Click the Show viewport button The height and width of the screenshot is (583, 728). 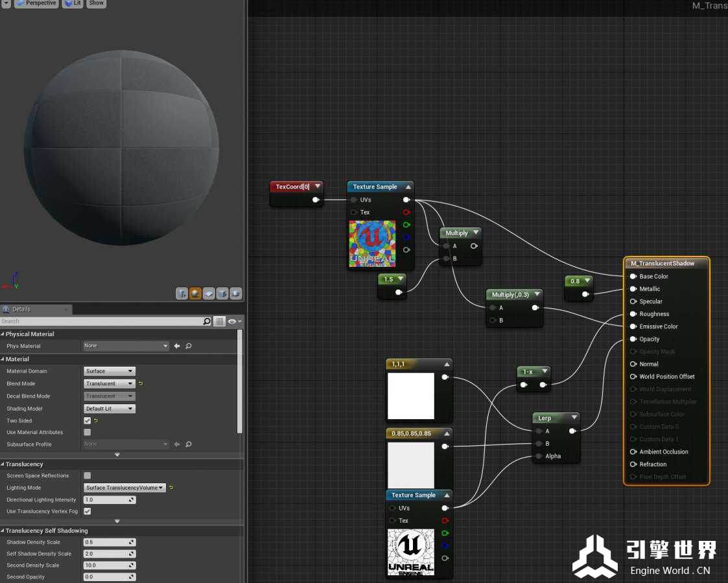pos(96,3)
